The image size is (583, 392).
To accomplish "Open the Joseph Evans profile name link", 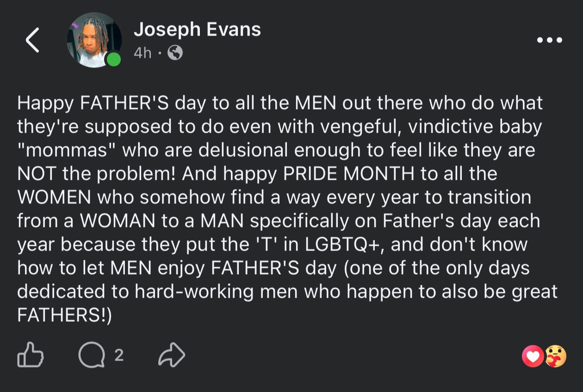I will (198, 30).
